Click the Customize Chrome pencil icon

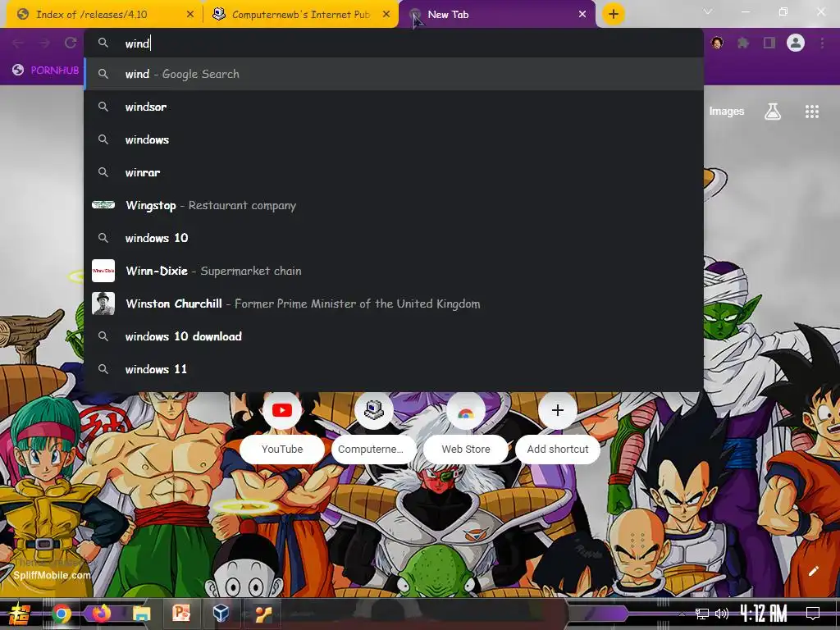pos(813,571)
